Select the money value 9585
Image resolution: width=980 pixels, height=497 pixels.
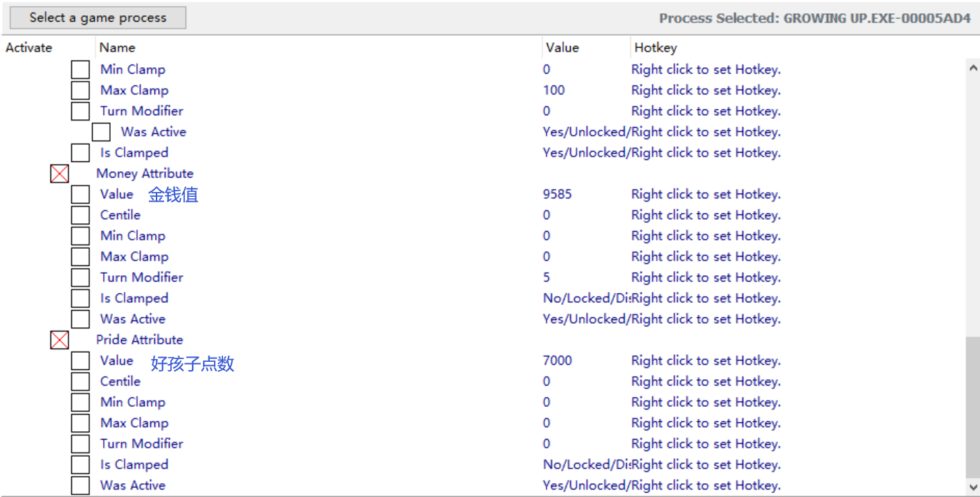pos(558,194)
